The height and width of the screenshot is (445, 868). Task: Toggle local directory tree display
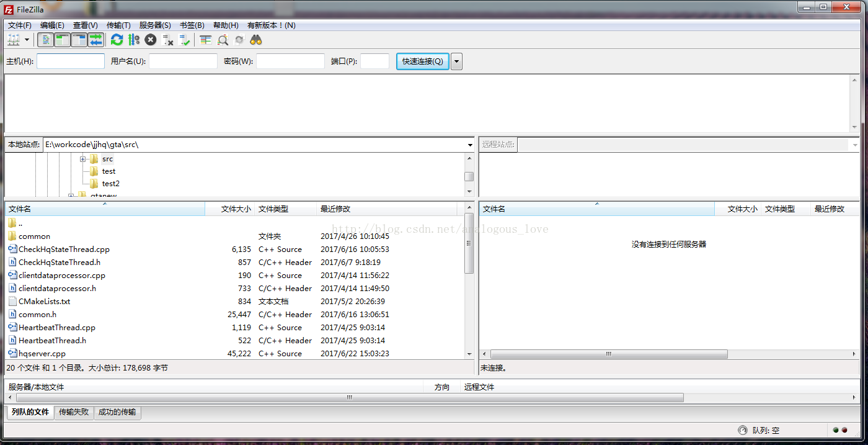point(62,40)
